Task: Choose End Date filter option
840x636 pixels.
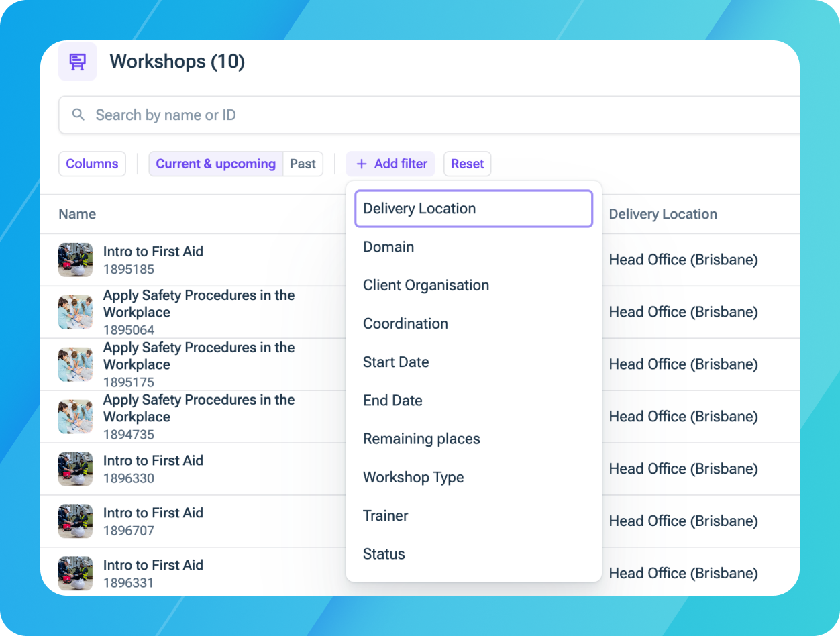Action: tap(474, 401)
